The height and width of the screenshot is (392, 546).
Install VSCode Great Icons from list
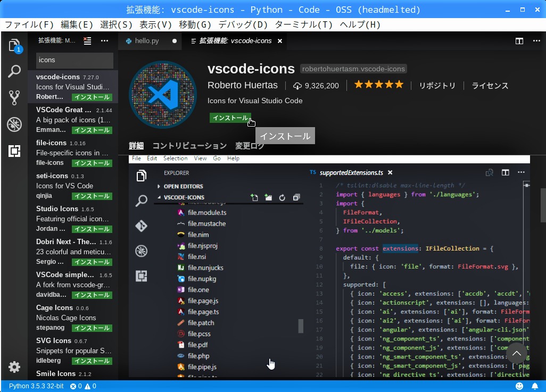tap(92, 130)
